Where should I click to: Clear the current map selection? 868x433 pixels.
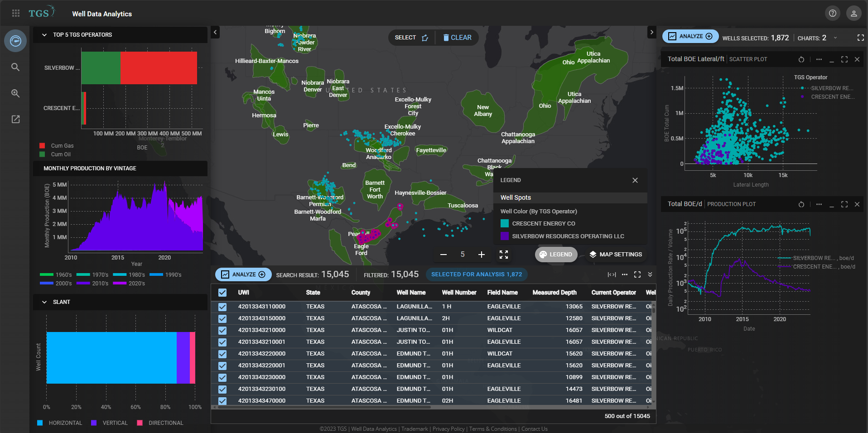457,38
